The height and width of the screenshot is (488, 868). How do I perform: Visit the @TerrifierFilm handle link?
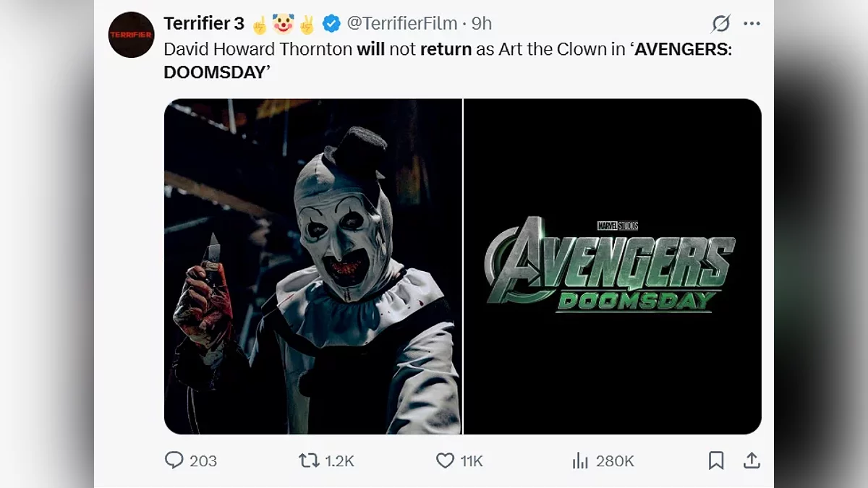402,24
